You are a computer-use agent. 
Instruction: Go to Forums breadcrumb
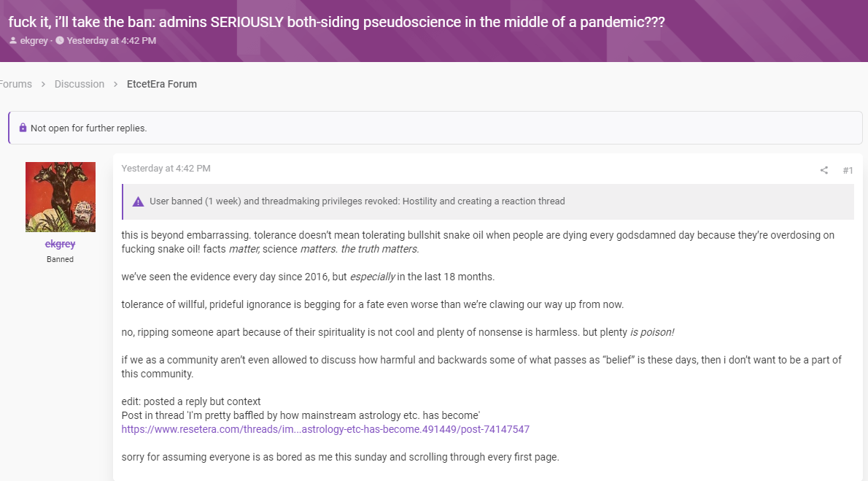click(15, 84)
